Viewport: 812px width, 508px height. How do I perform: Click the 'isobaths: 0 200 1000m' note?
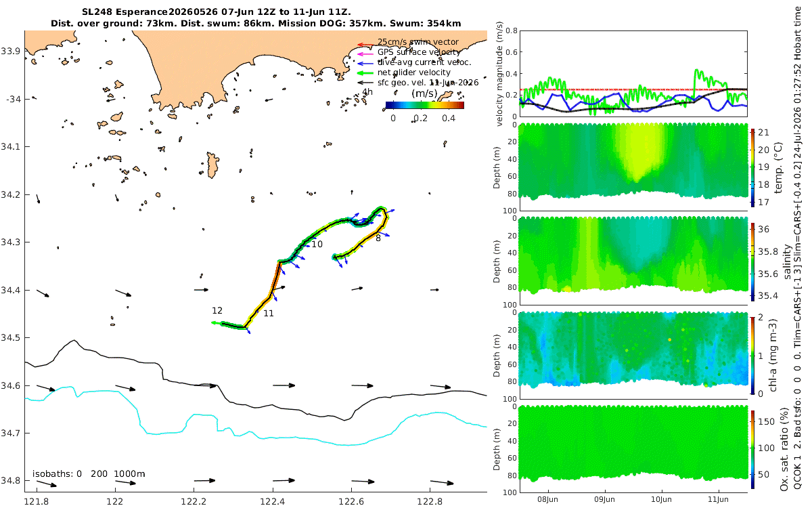tap(89, 473)
